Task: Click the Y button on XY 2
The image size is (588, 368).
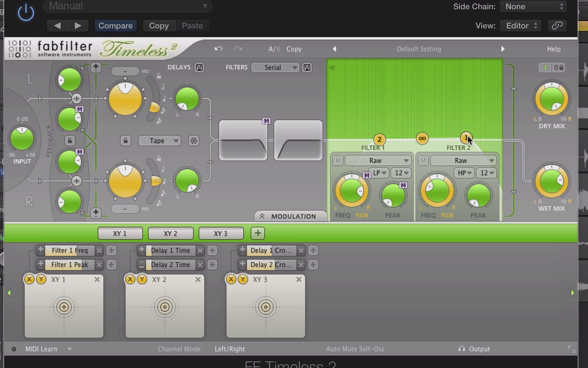Action: click(x=141, y=279)
